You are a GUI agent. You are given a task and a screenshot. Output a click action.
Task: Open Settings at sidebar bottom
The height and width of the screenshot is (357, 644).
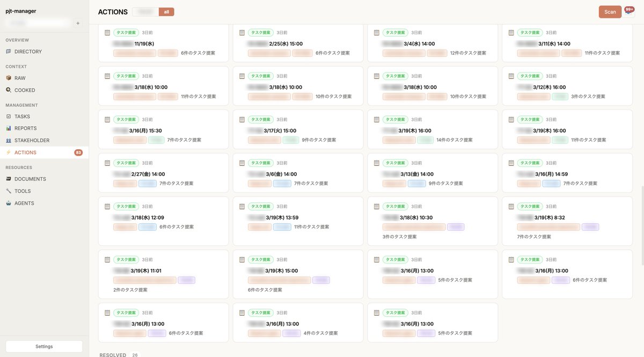[44, 346]
